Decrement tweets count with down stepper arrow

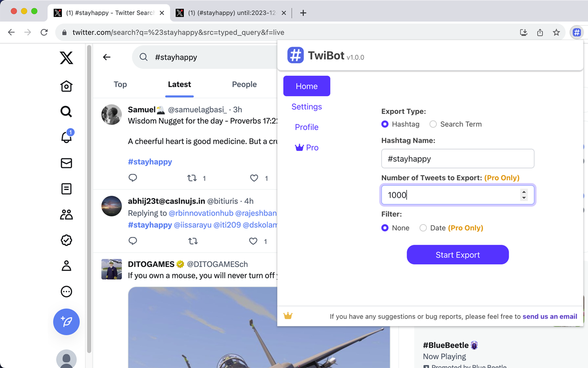[524, 197]
